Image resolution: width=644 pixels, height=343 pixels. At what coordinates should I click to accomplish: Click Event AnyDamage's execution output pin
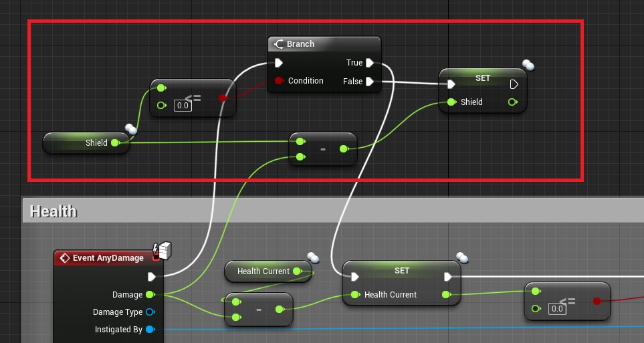coord(152,276)
